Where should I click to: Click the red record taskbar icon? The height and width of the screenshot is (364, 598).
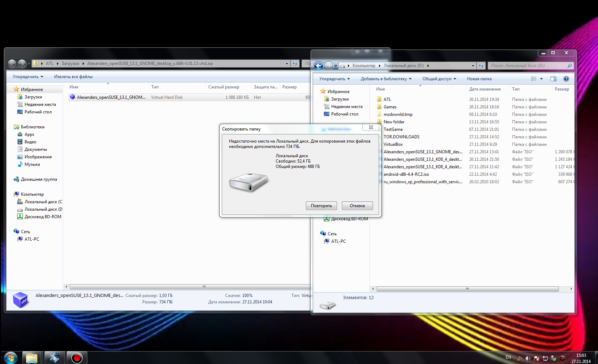point(77,358)
